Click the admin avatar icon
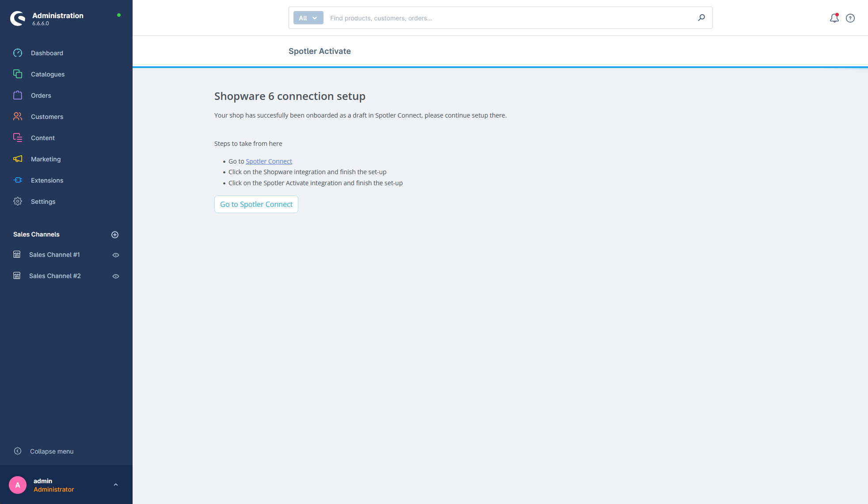This screenshot has height=504, width=868. [18, 485]
